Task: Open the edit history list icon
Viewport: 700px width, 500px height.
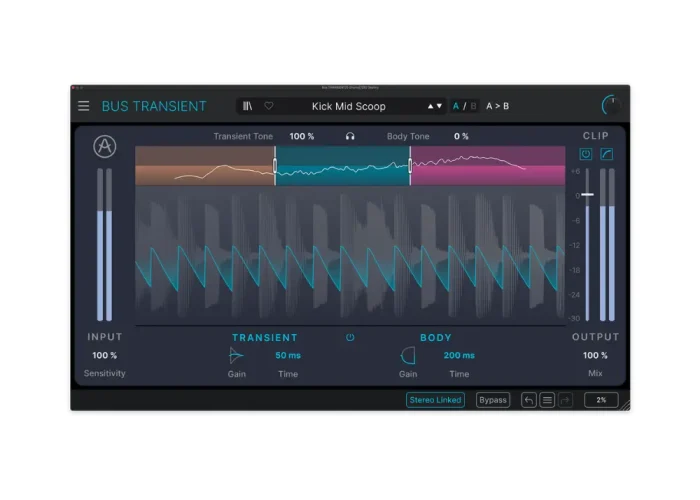Action: (x=547, y=400)
